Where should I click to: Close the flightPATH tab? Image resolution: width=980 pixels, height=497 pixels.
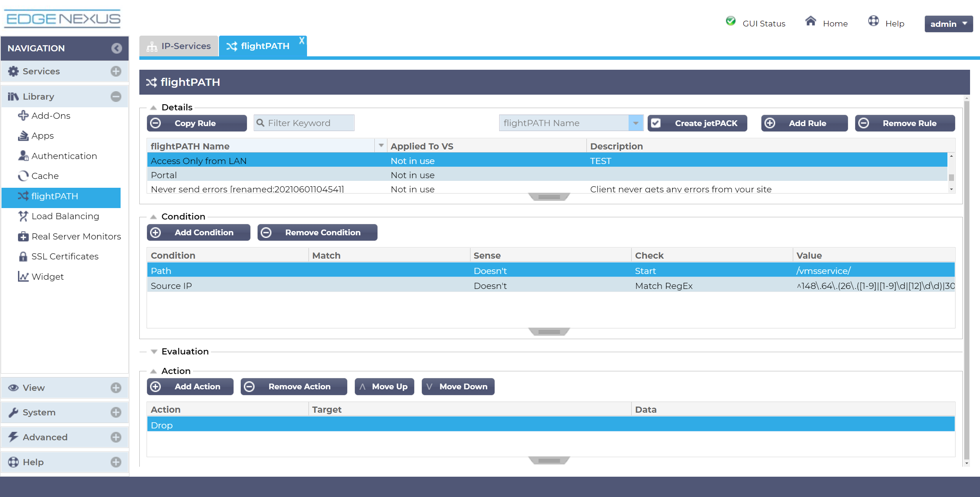pos(302,40)
